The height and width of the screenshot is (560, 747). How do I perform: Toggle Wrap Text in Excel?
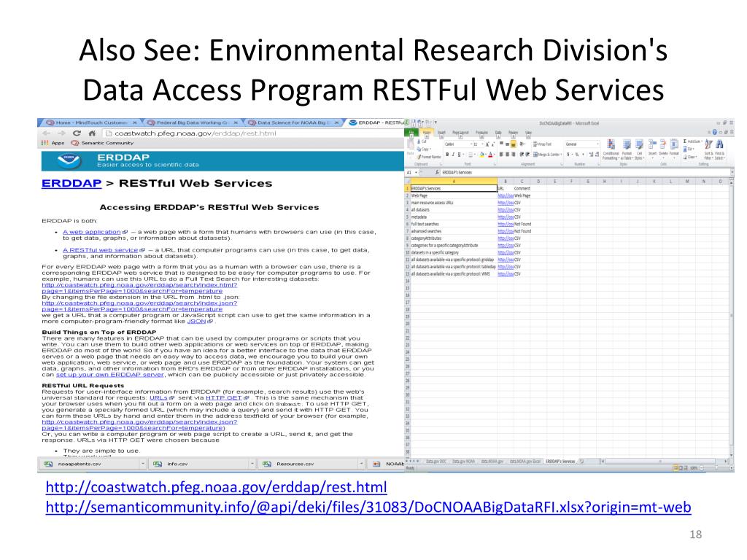[x=542, y=144]
